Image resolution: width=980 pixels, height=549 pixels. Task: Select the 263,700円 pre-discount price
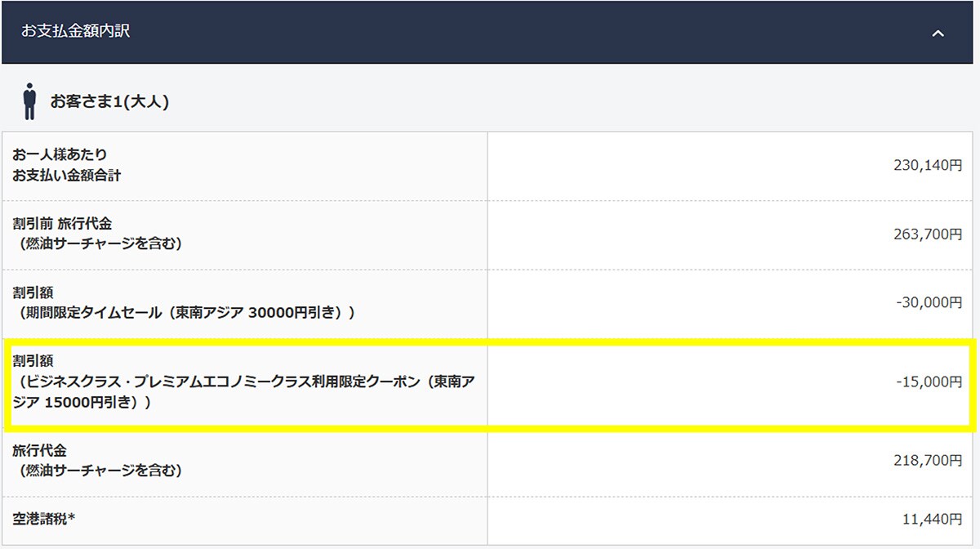tap(928, 234)
